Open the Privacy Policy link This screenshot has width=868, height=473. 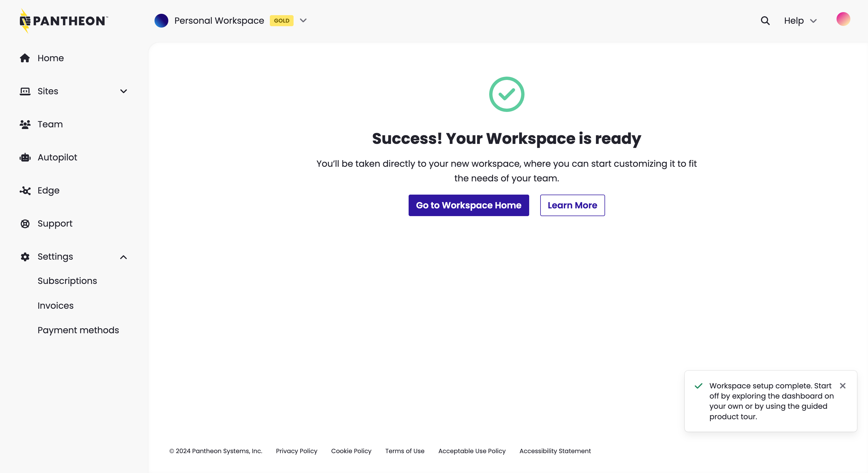(297, 451)
